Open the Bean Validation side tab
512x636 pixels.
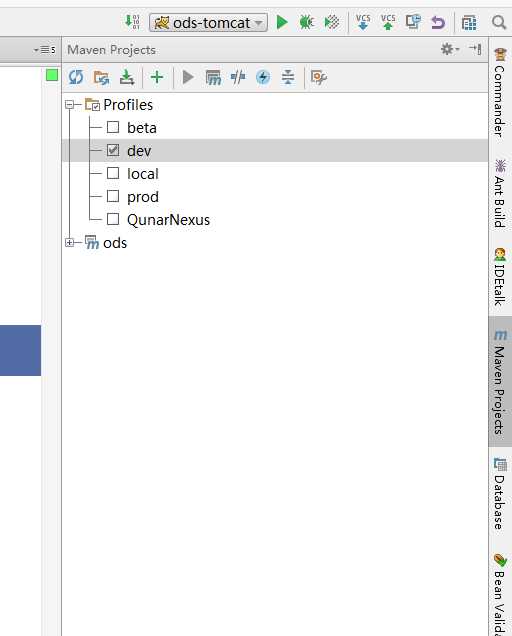500,594
